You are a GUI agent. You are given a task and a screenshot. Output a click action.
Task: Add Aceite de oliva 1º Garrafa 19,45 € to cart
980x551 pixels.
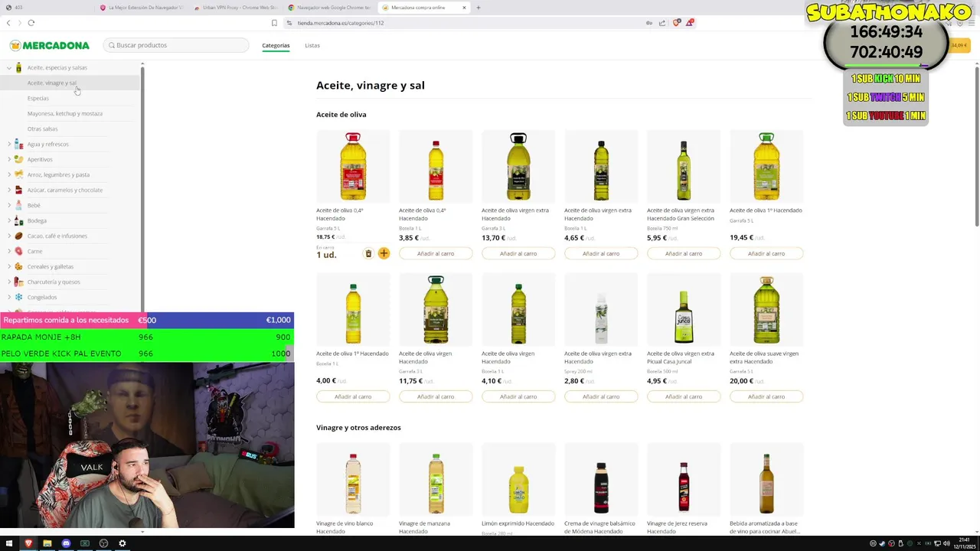766,253
